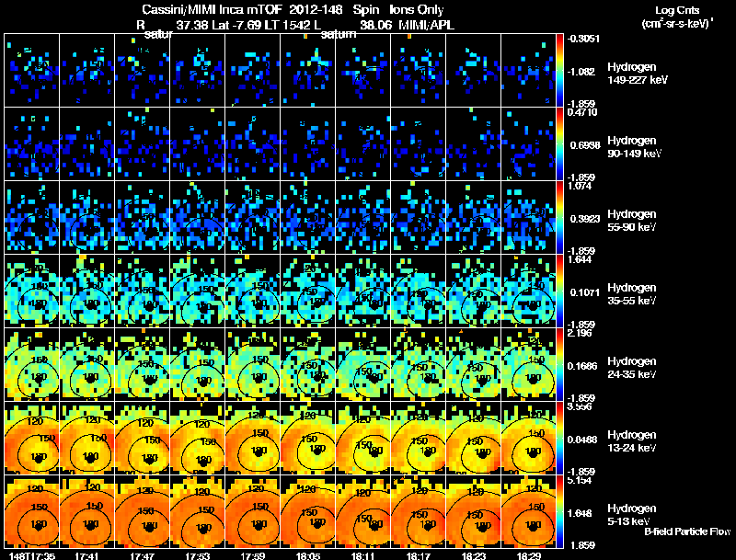Click the B-field Particle Flow label
The height and width of the screenshot is (560, 736).
(687, 531)
